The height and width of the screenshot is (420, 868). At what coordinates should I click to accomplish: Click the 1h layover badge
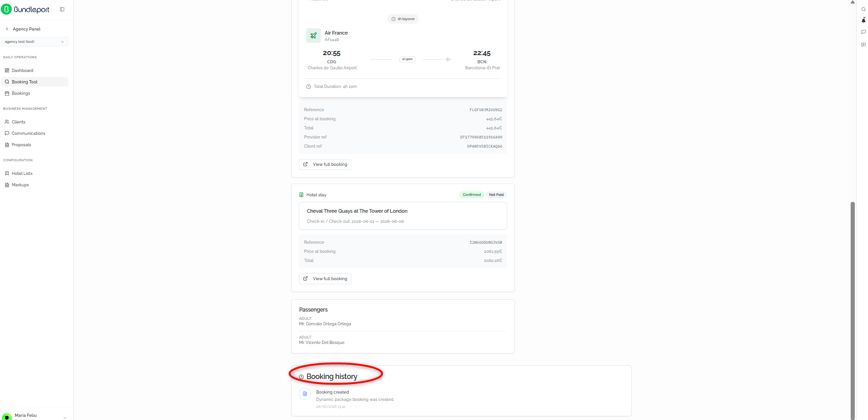(x=403, y=19)
